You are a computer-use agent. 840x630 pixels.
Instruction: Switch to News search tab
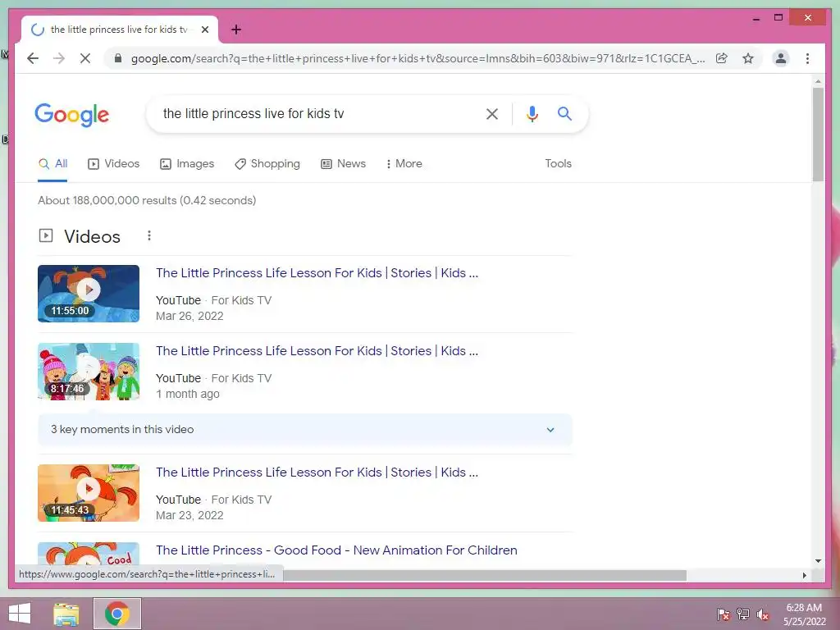point(344,164)
